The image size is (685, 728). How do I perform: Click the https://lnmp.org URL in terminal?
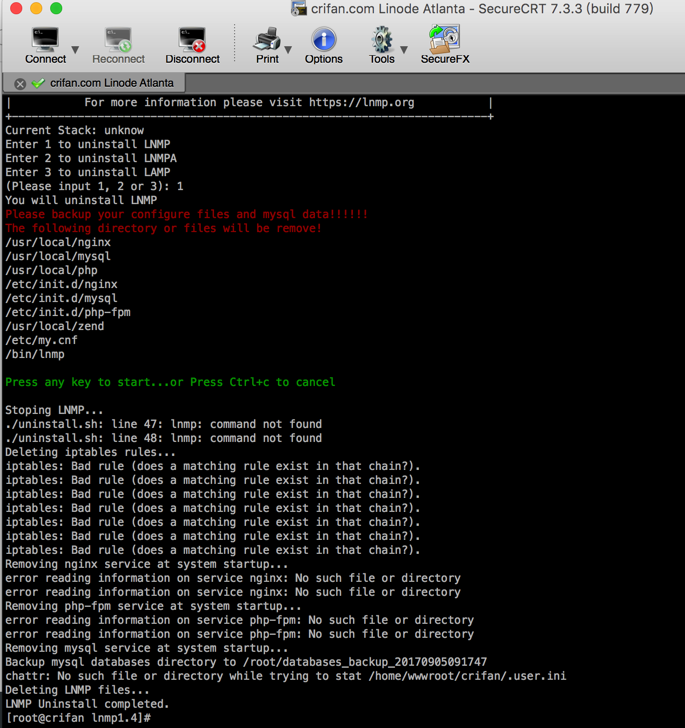(x=361, y=102)
